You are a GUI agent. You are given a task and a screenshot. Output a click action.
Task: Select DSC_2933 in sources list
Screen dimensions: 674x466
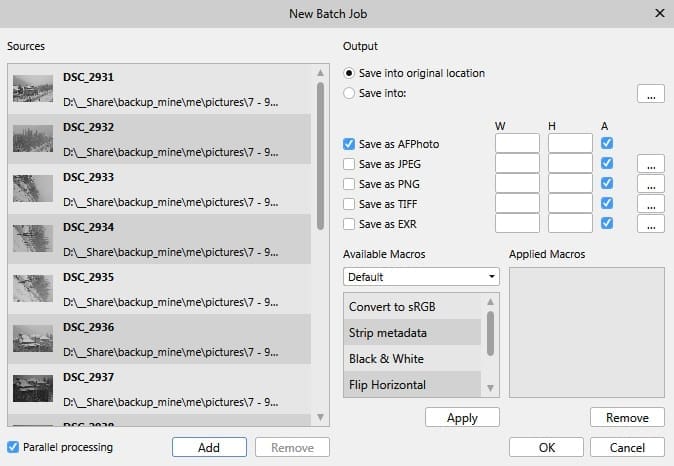pos(159,189)
